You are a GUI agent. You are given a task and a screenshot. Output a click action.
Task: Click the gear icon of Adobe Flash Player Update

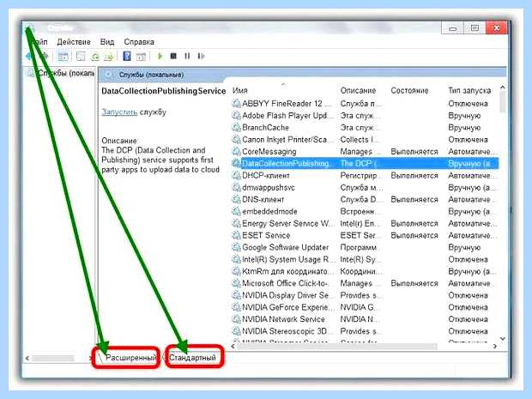pyautogui.click(x=236, y=116)
